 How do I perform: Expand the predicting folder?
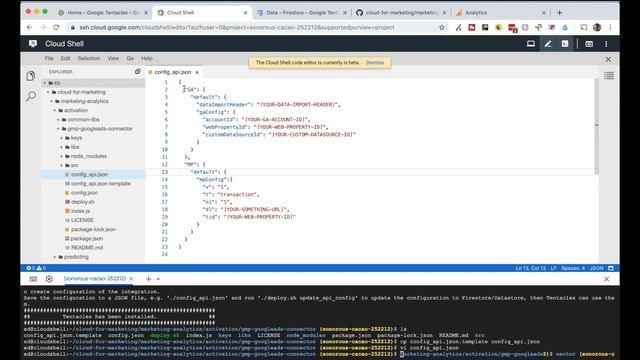[x=73, y=257]
